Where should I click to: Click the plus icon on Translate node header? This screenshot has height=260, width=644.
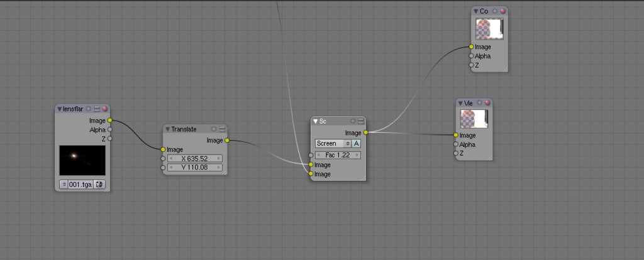click(x=214, y=129)
